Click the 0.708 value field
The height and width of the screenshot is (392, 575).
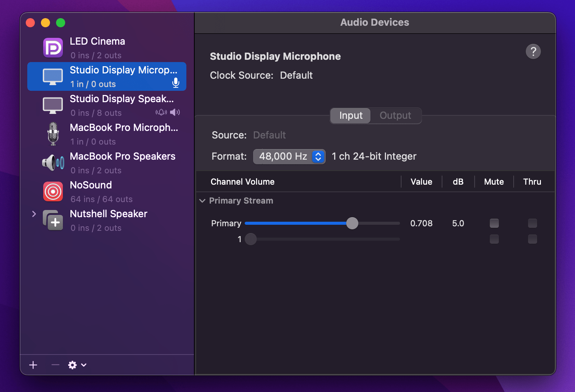click(x=421, y=223)
